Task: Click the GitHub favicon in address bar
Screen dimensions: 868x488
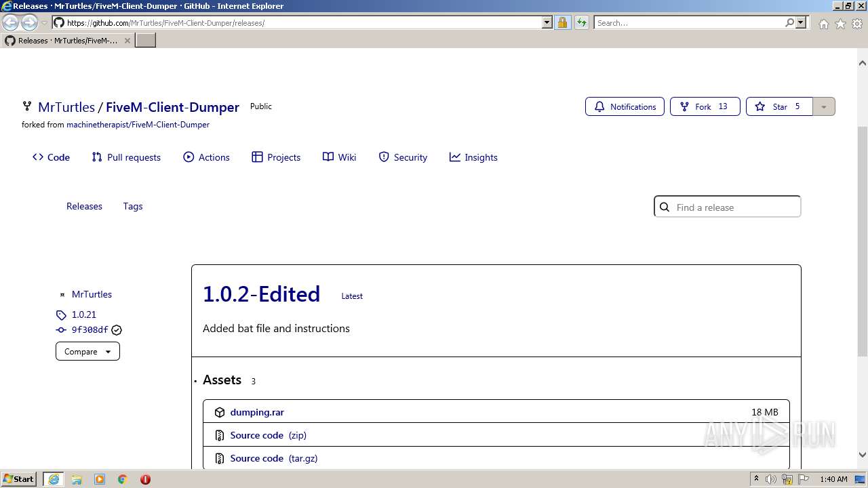Action: (x=59, y=22)
